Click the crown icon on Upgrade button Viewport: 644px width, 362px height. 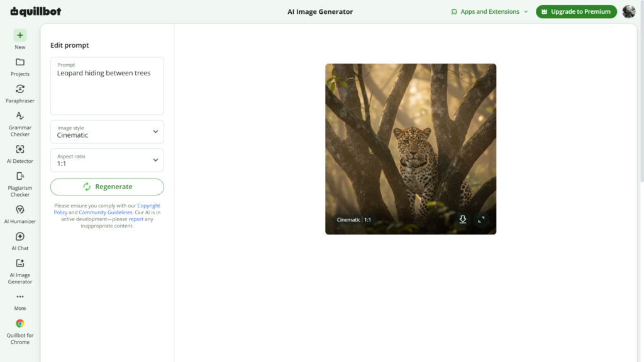click(545, 11)
